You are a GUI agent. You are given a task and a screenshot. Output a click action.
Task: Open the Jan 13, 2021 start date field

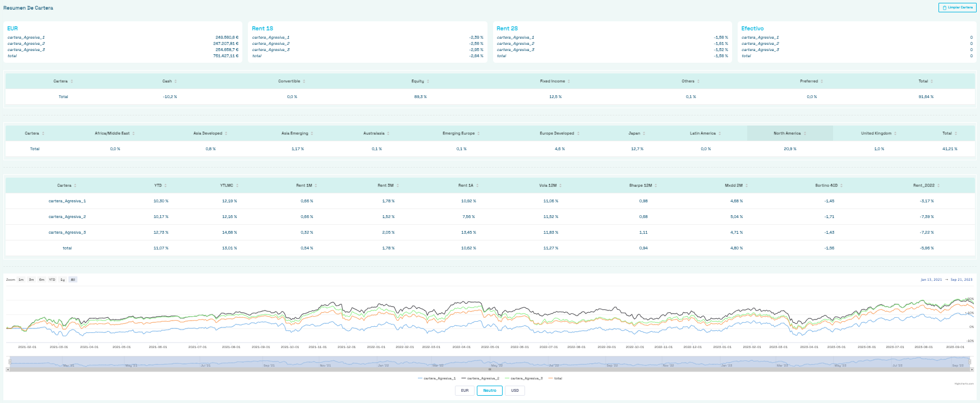click(931, 280)
